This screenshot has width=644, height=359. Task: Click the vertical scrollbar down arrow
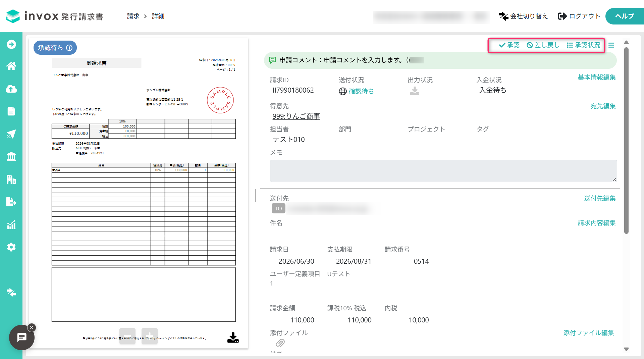point(626,349)
